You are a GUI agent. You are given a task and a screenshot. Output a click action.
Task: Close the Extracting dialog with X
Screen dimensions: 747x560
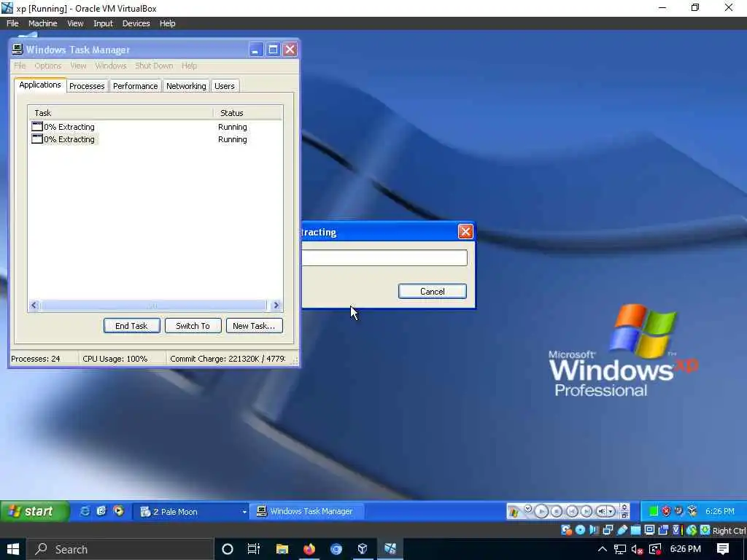(x=465, y=231)
